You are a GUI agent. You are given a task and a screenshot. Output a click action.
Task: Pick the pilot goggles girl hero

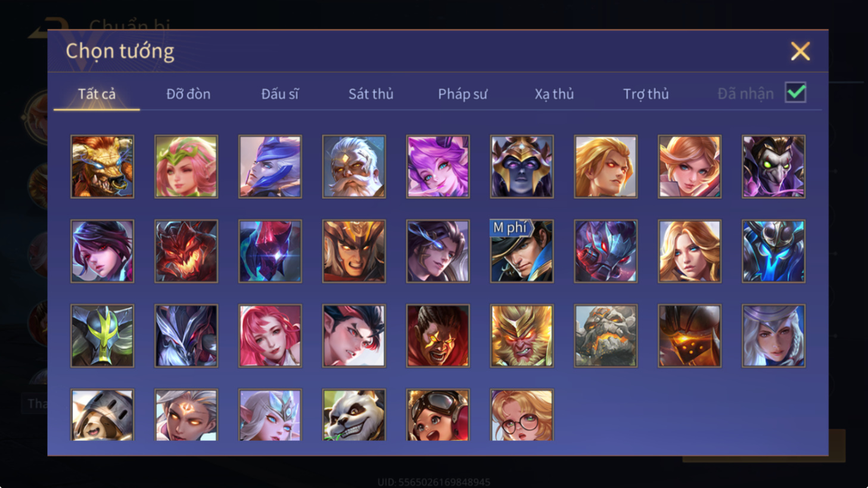(x=438, y=415)
